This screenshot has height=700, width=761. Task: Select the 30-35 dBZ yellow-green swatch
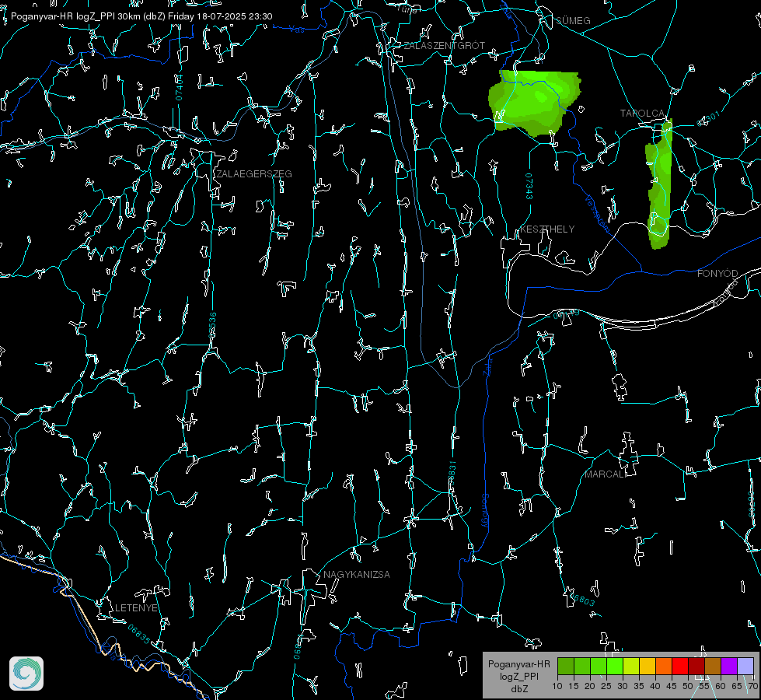pos(631,666)
